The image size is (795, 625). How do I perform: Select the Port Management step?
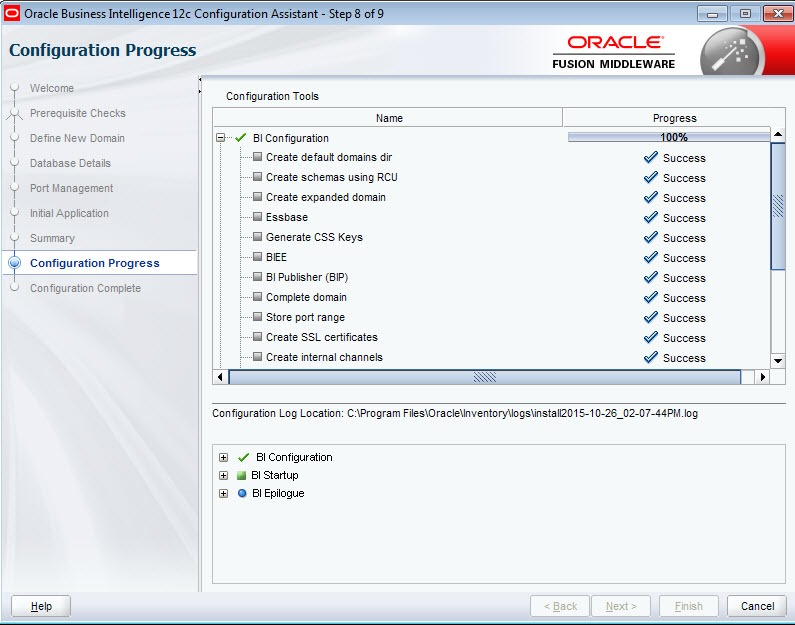tap(71, 188)
